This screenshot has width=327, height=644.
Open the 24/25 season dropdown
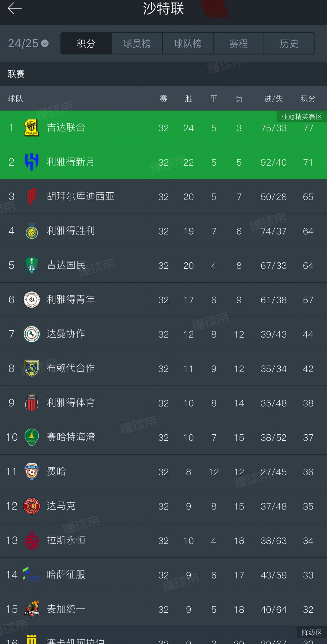pyautogui.click(x=28, y=44)
